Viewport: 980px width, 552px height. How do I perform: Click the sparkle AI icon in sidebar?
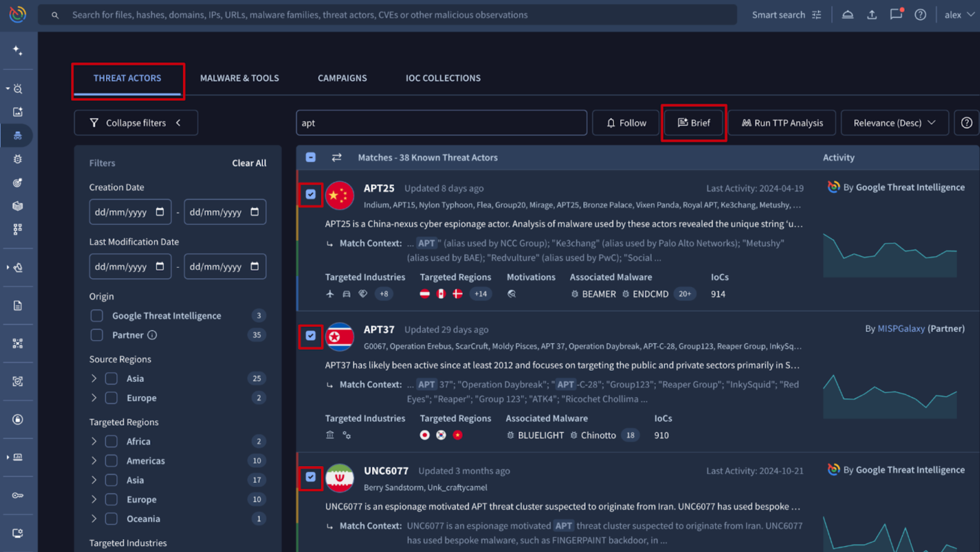coord(17,50)
